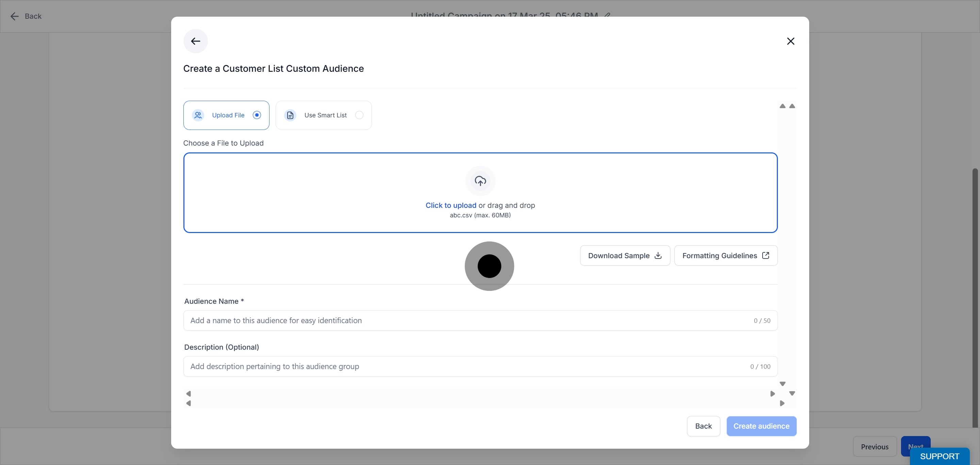
Task: Click the download icon on Download Sample
Action: (658, 255)
